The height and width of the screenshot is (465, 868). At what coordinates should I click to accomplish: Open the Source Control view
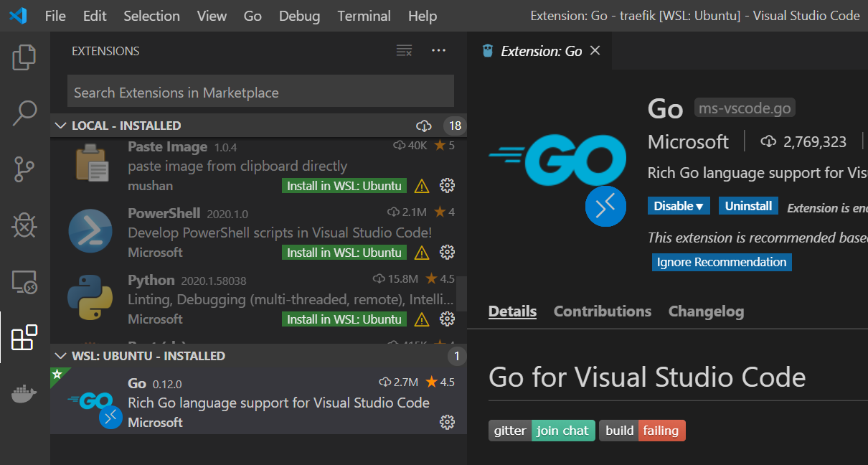[x=24, y=169]
